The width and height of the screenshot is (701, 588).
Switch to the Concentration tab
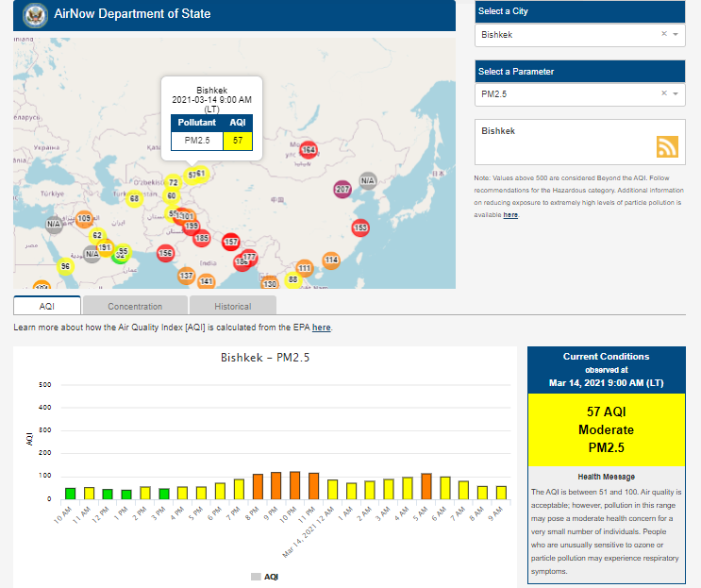(135, 306)
